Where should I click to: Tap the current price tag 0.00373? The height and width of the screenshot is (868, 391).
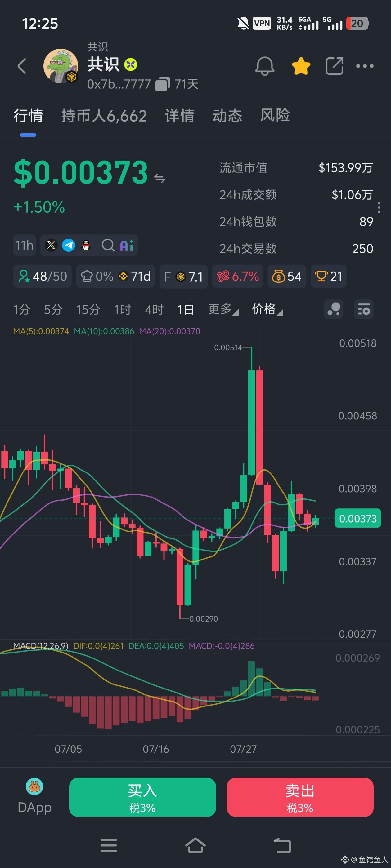pos(357,518)
